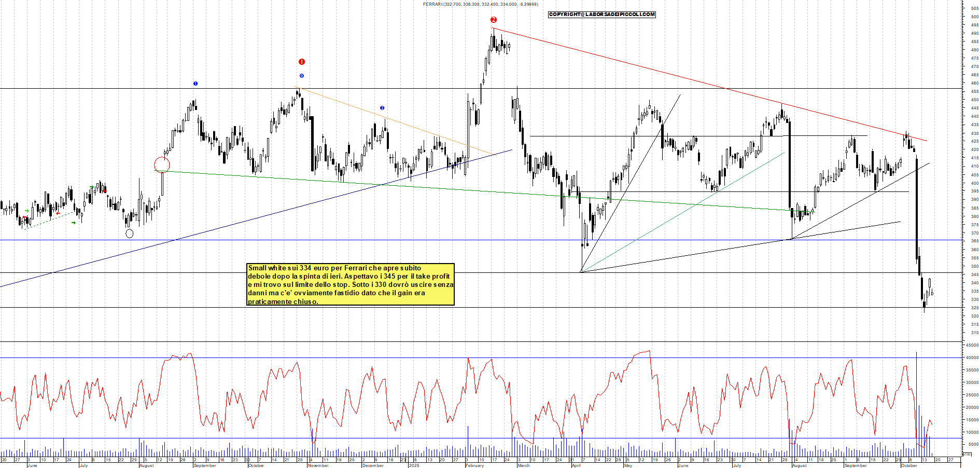Viewport: 980px width, 468px height.
Task: Select the blue 0 marker under red 1
Action: 302,76
